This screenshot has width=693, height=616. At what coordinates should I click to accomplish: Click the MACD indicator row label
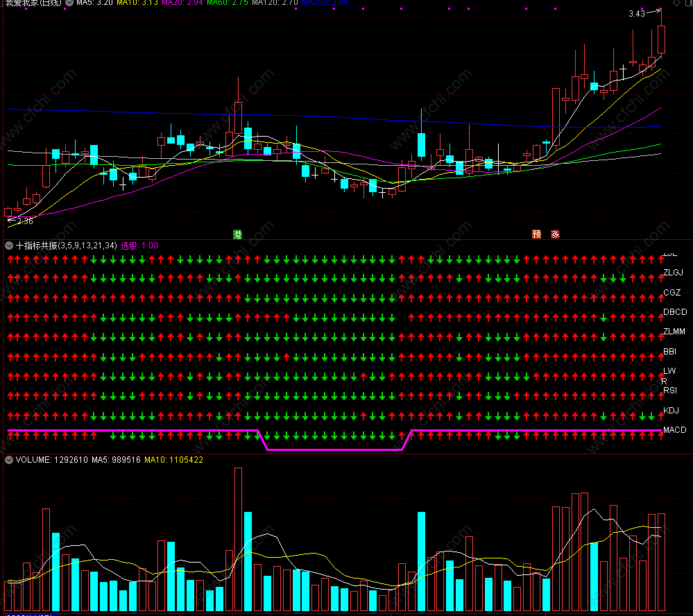pyautogui.click(x=674, y=430)
